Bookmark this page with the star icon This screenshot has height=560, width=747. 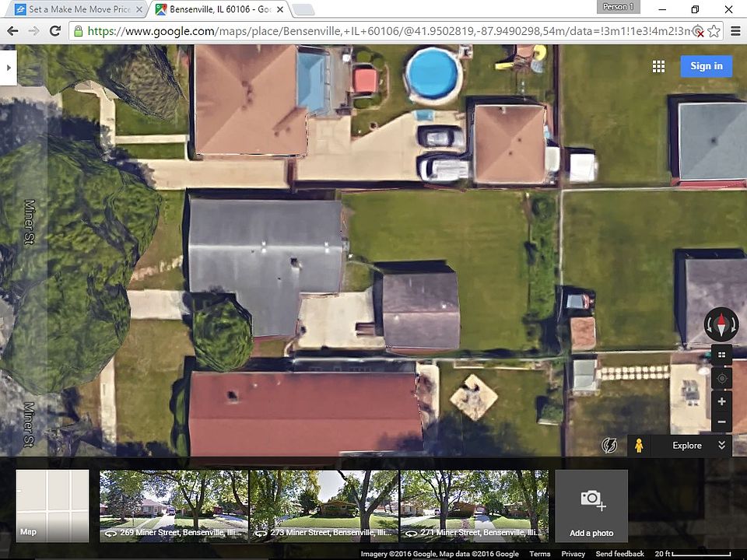[x=714, y=31]
